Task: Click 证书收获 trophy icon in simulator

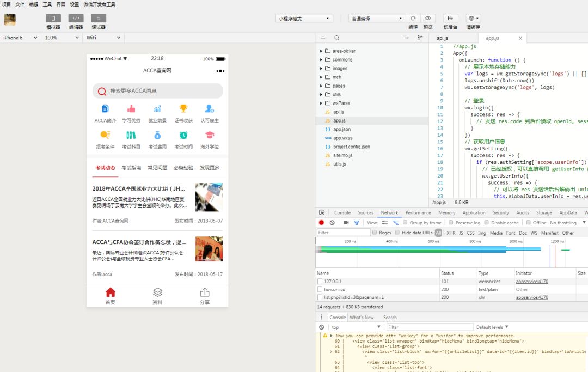Action: (x=183, y=109)
